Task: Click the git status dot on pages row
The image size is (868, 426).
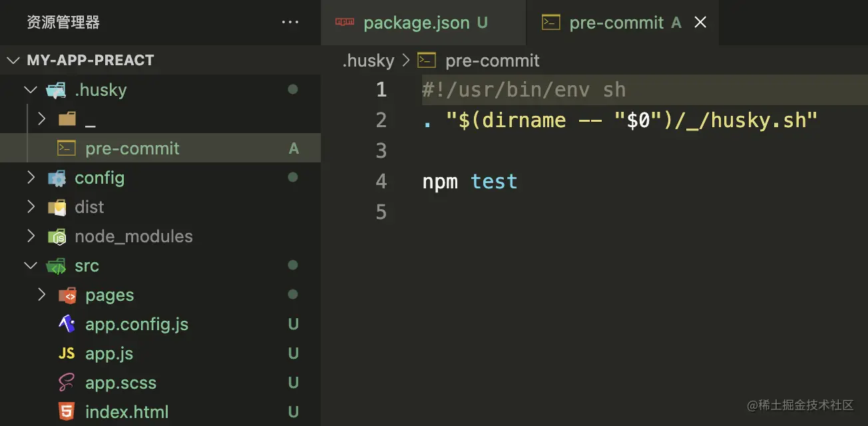Action: coord(292,294)
